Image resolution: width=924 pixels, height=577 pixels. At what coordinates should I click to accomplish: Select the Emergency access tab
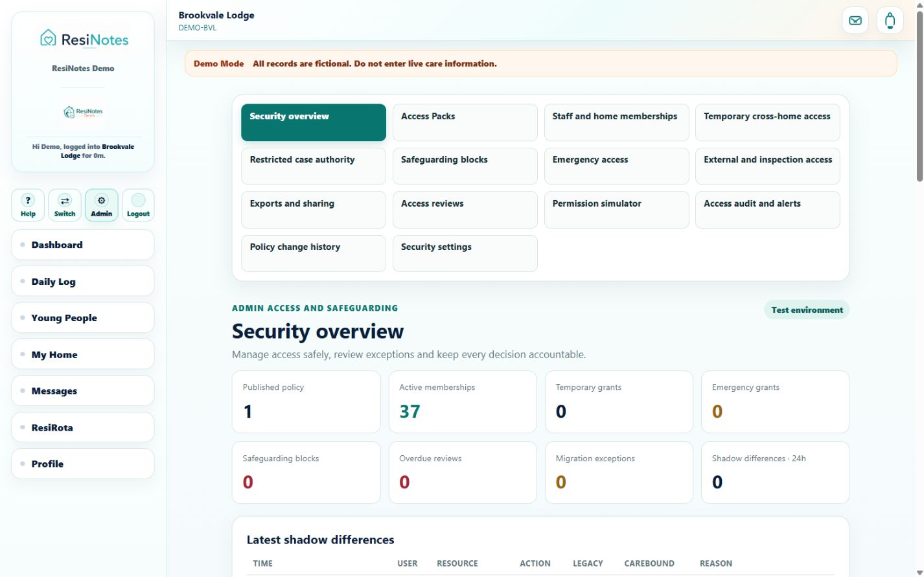point(616,166)
